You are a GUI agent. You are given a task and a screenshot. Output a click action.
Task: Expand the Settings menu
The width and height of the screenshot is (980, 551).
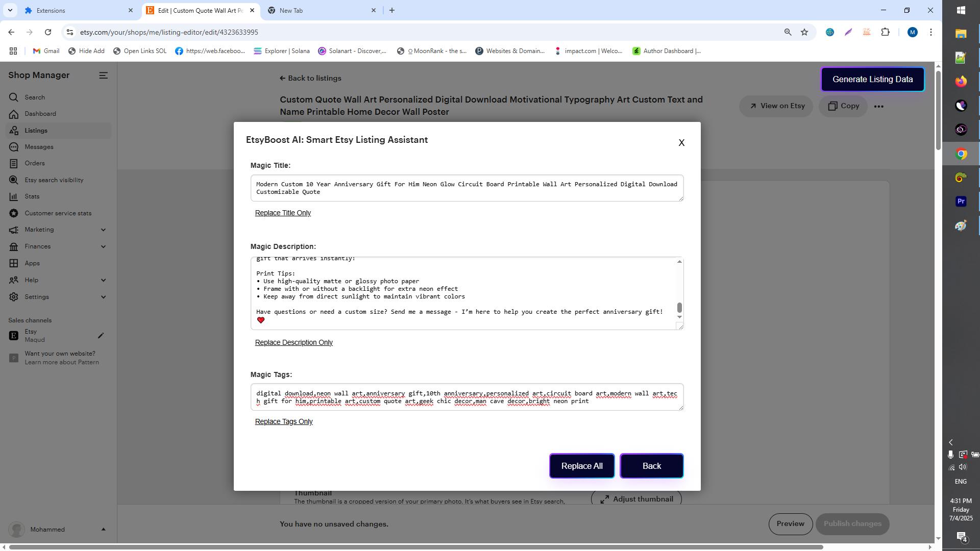[103, 297]
